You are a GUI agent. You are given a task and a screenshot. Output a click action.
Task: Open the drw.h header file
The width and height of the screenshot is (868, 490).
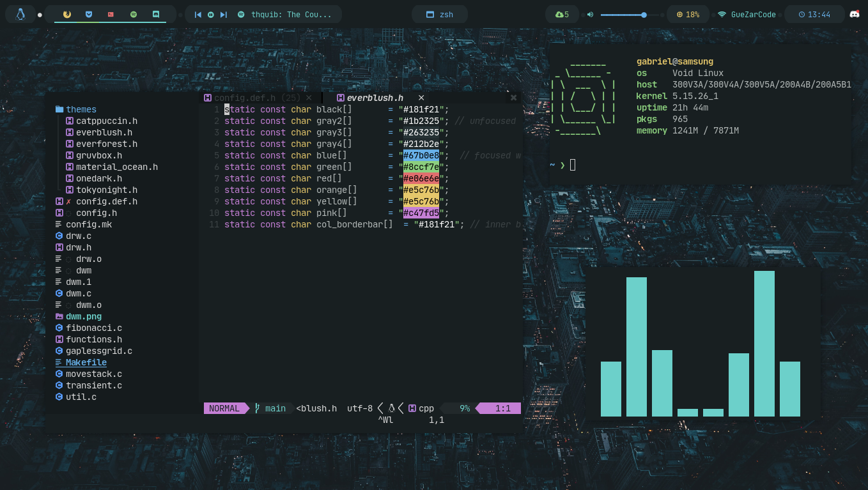coord(79,247)
